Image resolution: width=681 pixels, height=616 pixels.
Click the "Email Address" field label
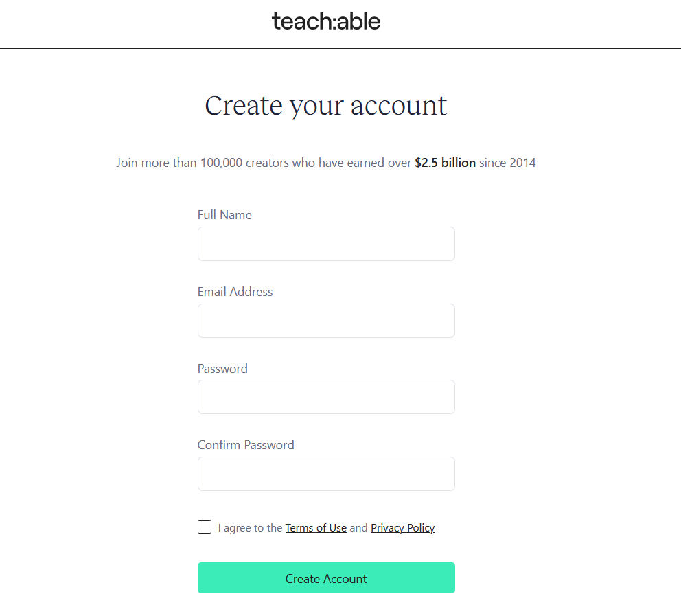(235, 292)
